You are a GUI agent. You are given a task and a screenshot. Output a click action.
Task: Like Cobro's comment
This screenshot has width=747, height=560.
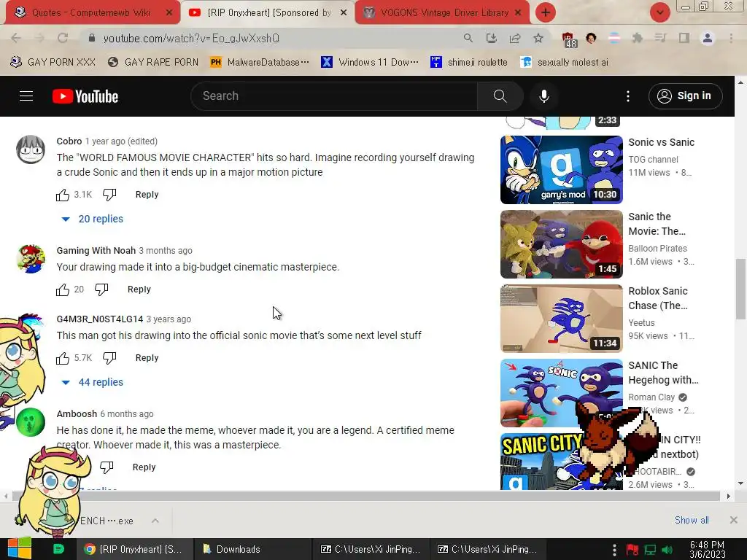[x=63, y=195]
